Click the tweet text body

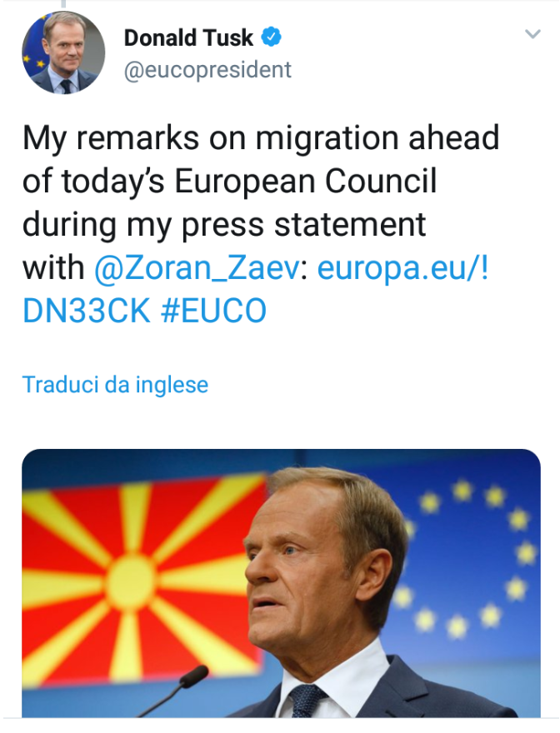pyautogui.click(x=261, y=224)
